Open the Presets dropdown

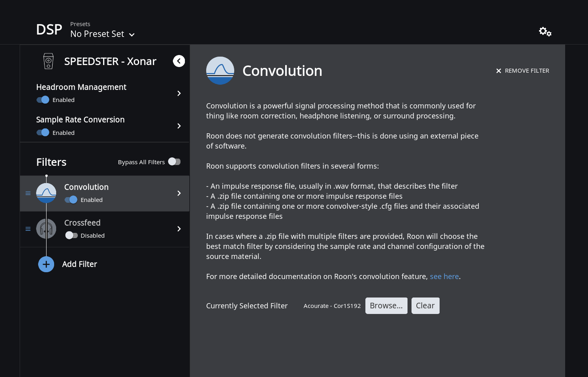click(102, 34)
